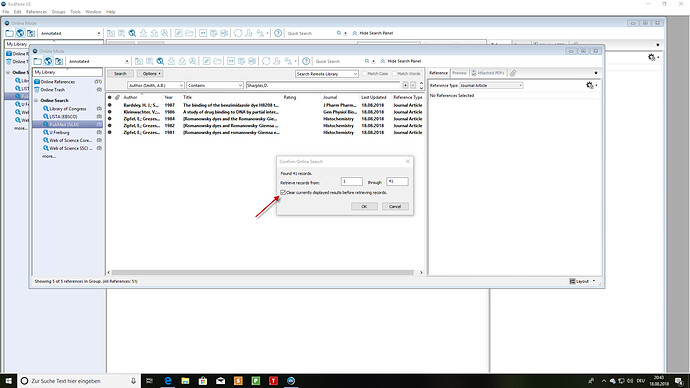Viewport: 690px width, 388px height.
Task: Click the Export icon in front window toolbar
Action: [x=182, y=61]
